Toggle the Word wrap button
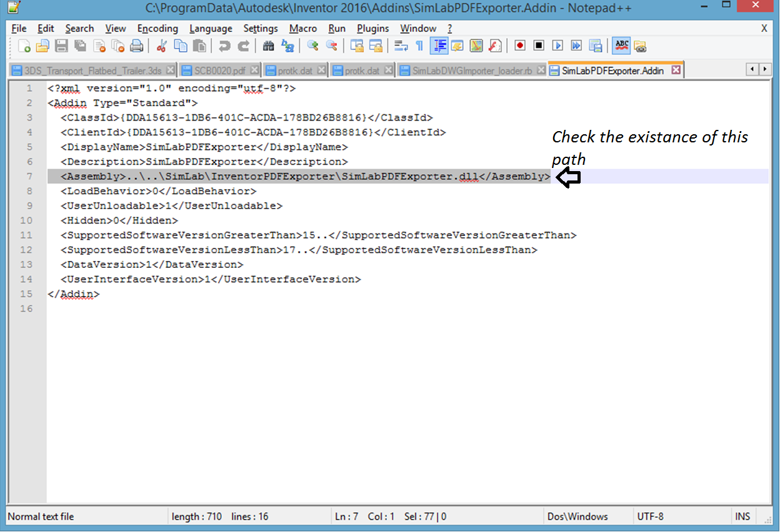The image size is (780, 532). coord(401,46)
